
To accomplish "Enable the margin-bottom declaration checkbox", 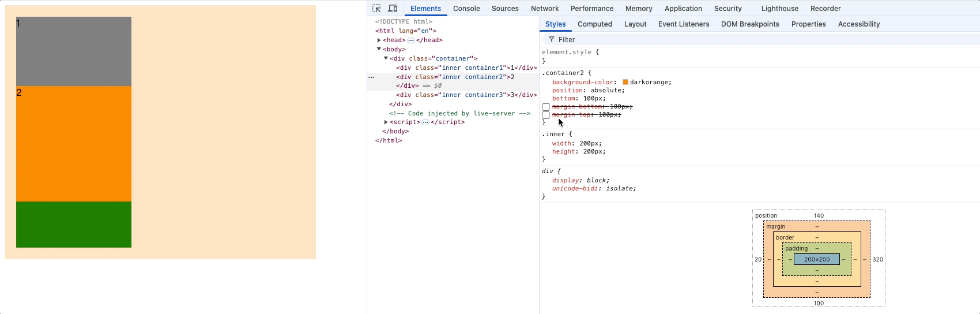I will [x=546, y=107].
